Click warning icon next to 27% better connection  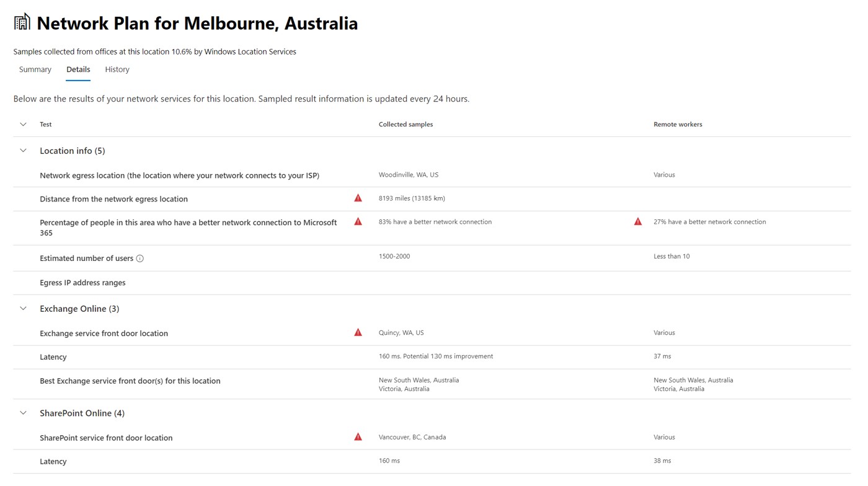point(637,221)
